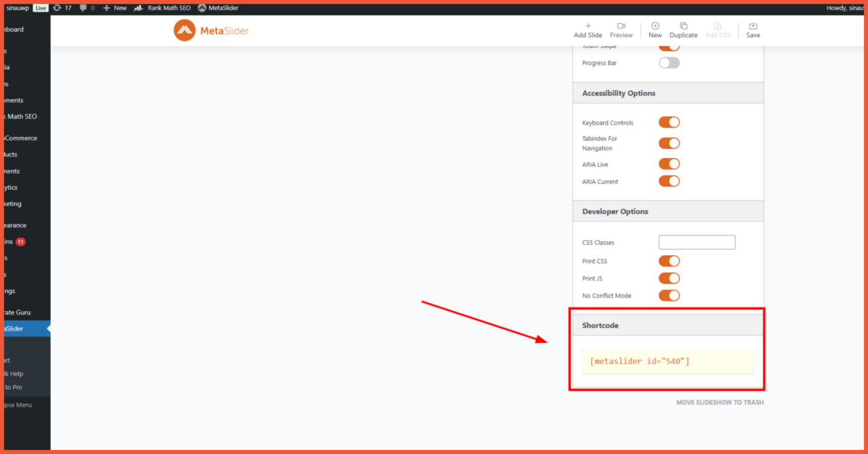This screenshot has width=868, height=454.
Task: Enable the Progress Bar toggle
Action: pyautogui.click(x=669, y=63)
